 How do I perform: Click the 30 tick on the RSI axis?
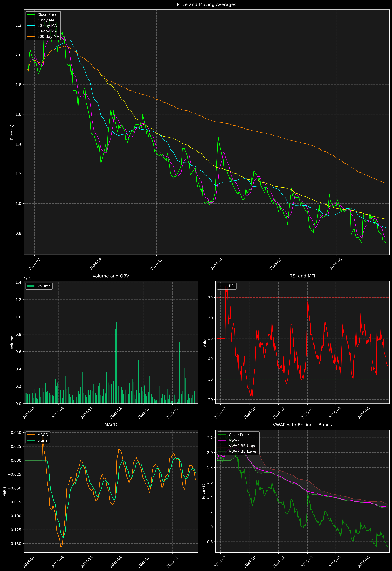(210, 379)
